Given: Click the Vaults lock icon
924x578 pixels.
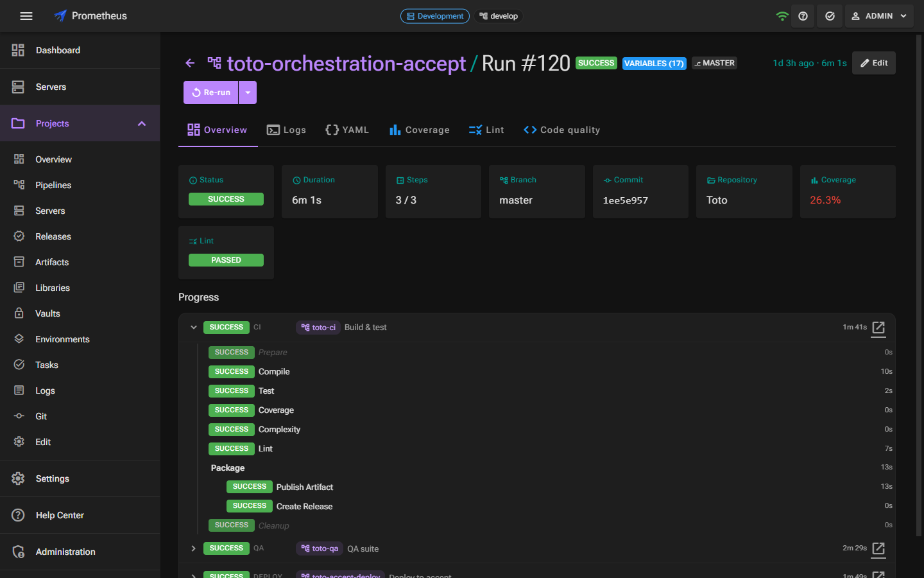Looking at the screenshot, I should click(19, 313).
